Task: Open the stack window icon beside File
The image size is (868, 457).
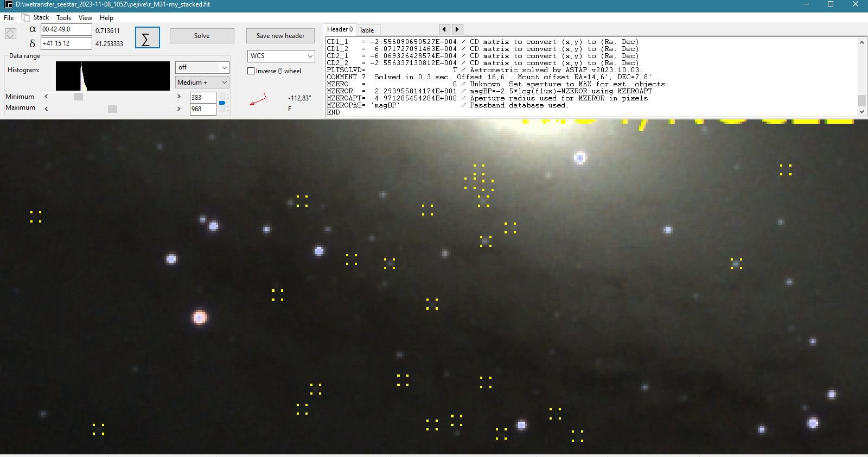Action: (25, 17)
